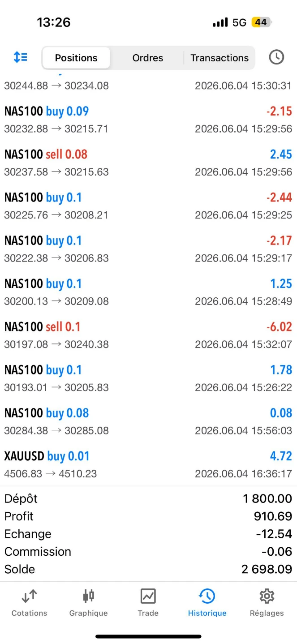
Task: Open Réglages gear icon
Action: point(267,597)
